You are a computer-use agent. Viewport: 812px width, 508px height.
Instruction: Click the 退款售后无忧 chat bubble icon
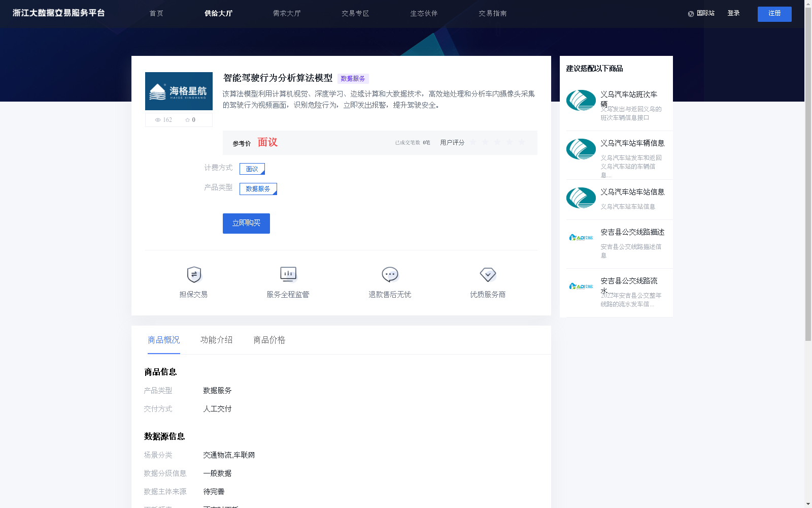coord(390,274)
